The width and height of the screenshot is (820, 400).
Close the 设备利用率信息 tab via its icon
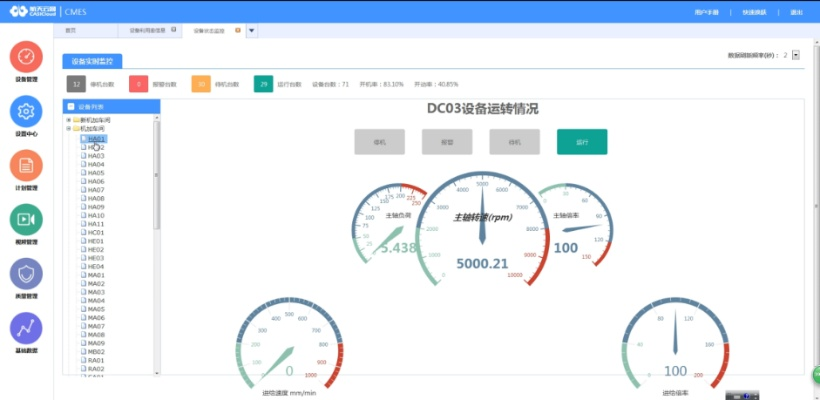click(x=174, y=30)
